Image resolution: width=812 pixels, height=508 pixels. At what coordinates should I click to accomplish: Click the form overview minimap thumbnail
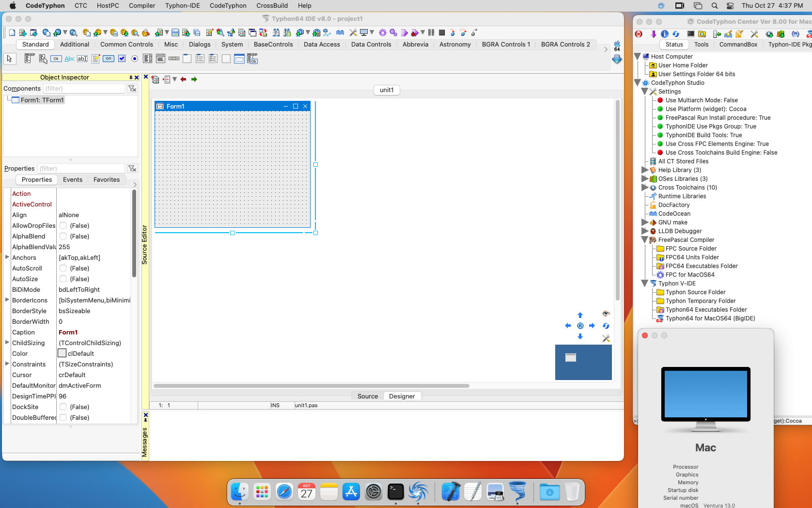[x=583, y=362]
